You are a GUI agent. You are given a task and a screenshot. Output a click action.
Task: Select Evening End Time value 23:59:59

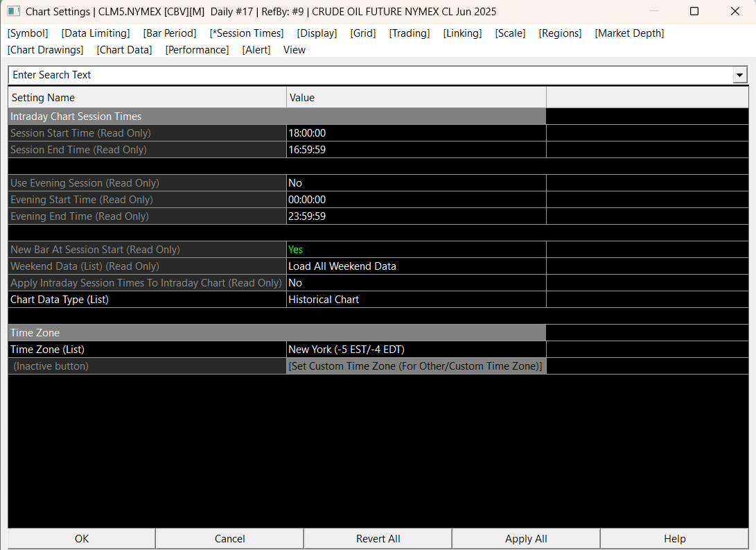point(416,216)
